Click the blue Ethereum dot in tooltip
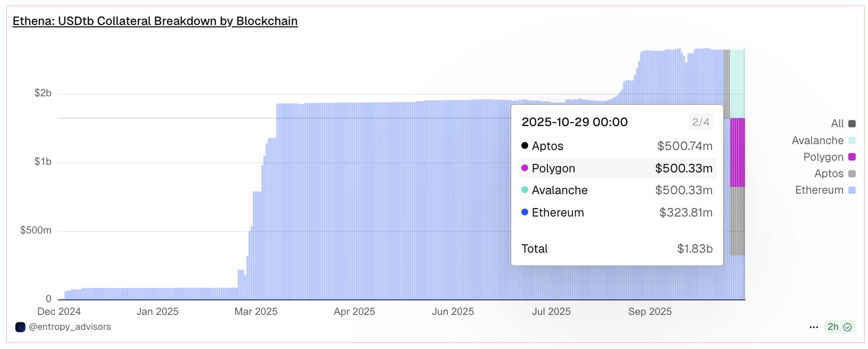Image resolution: width=868 pixels, height=349 pixels. click(525, 212)
